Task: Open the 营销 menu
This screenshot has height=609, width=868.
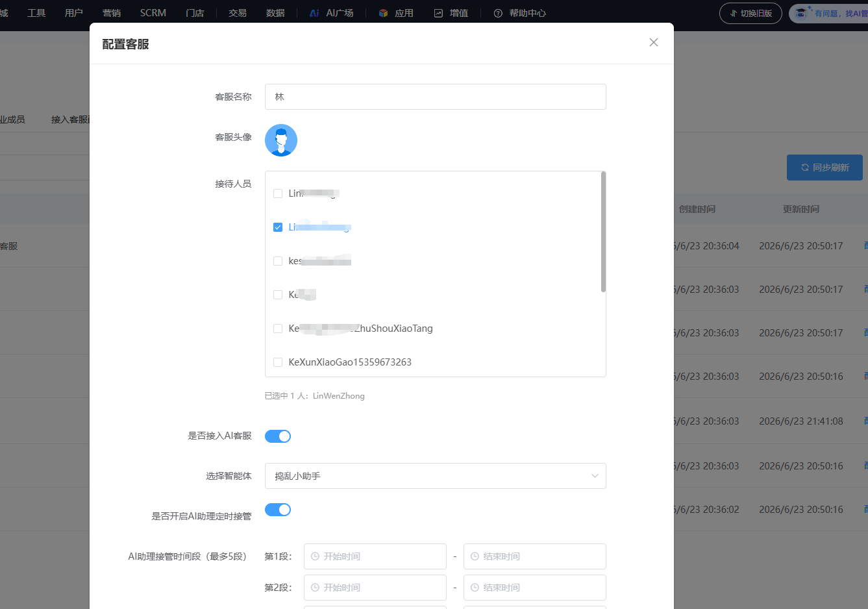Action: click(x=112, y=13)
